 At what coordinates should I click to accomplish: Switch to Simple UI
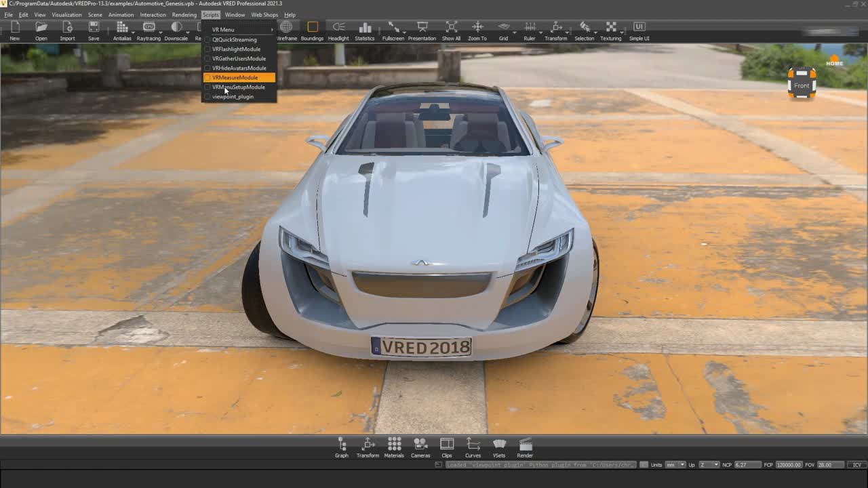click(x=639, y=30)
